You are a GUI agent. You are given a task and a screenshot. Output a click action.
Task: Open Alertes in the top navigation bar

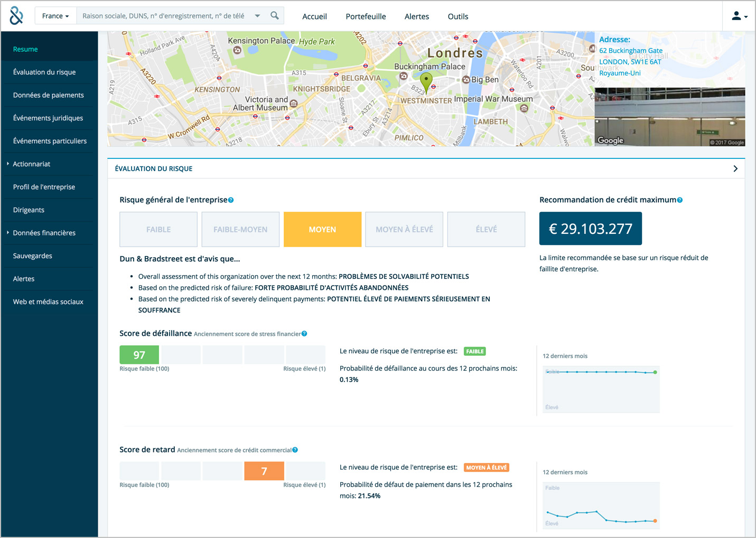point(417,16)
